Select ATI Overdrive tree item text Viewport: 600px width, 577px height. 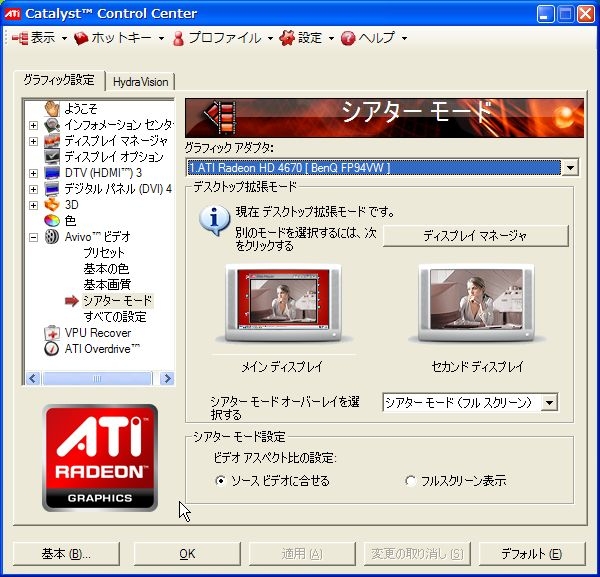click(x=102, y=349)
